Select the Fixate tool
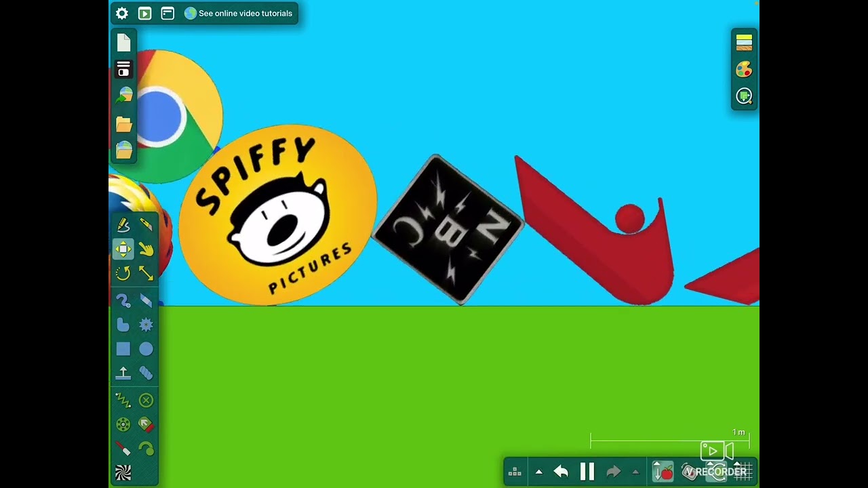Image resolution: width=868 pixels, height=488 pixels. pos(146,401)
